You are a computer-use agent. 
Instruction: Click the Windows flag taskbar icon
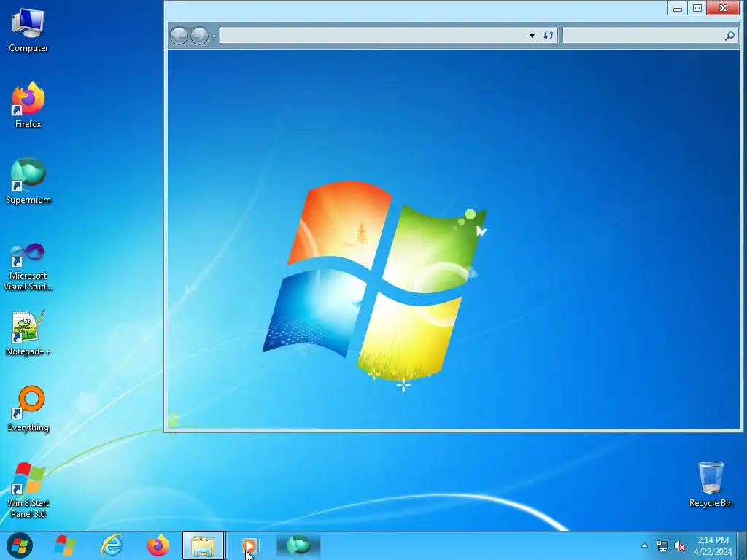pyautogui.click(x=65, y=545)
